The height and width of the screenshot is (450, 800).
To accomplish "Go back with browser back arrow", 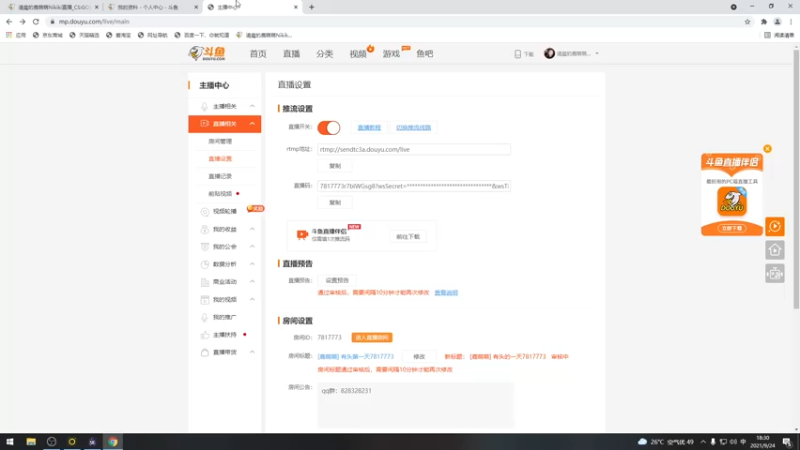I will [x=9, y=21].
